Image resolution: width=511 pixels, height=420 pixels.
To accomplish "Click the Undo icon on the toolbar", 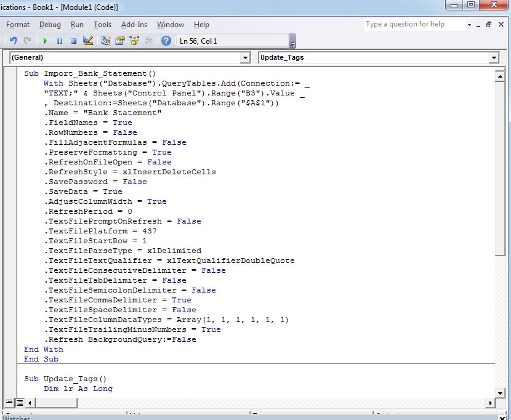I will point(13,39).
